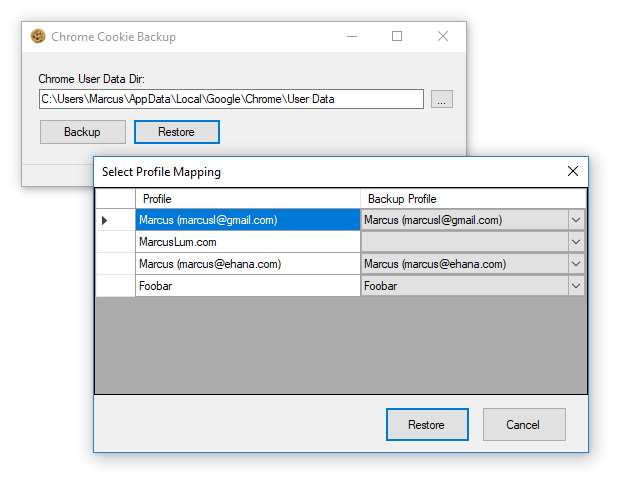Click the Backup button in main window

83,132
